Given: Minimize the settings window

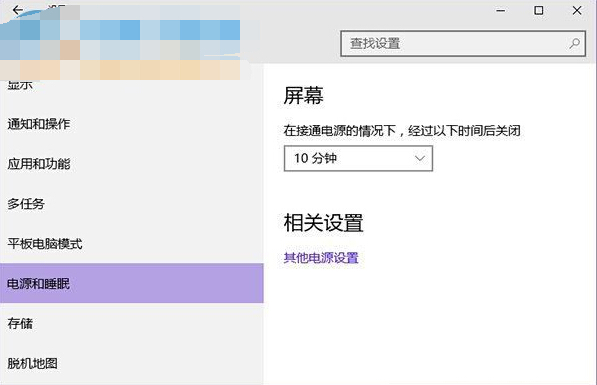Looking at the screenshot, I should (501, 10).
